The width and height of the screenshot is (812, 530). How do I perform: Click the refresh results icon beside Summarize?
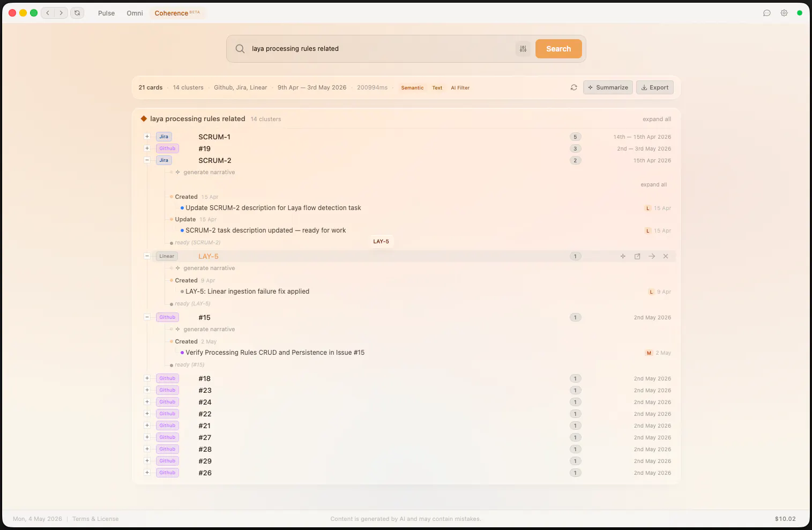tap(573, 87)
